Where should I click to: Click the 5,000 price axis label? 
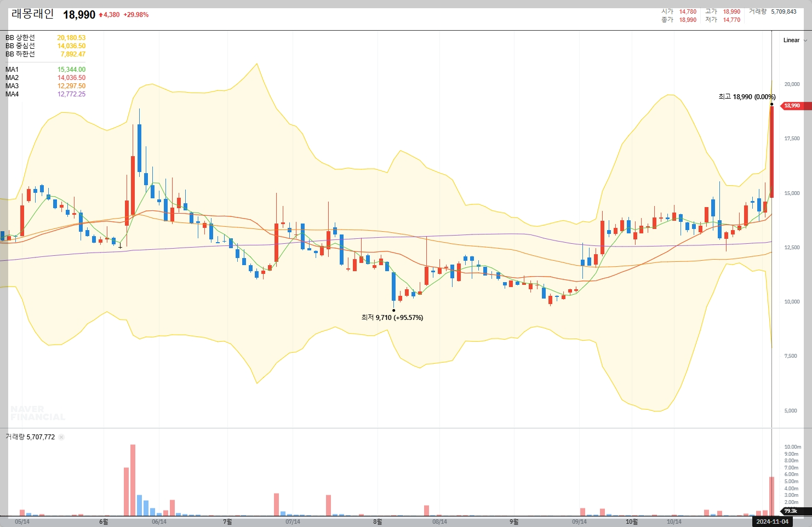click(791, 411)
